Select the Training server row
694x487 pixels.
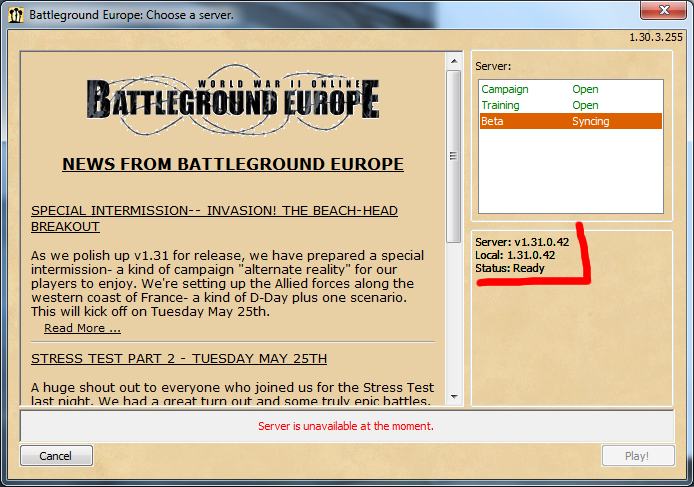[571, 105]
